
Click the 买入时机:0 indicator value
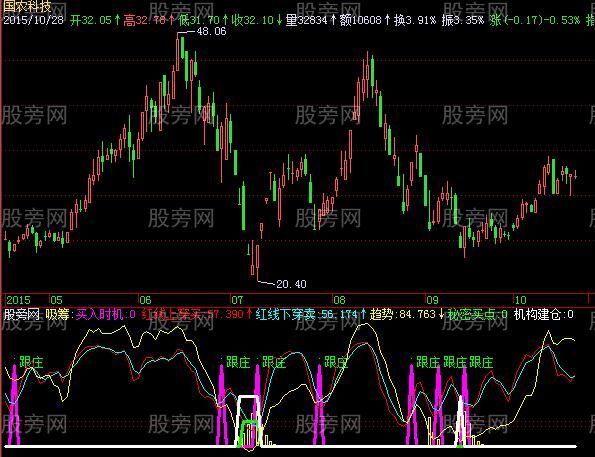click(x=105, y=314)
